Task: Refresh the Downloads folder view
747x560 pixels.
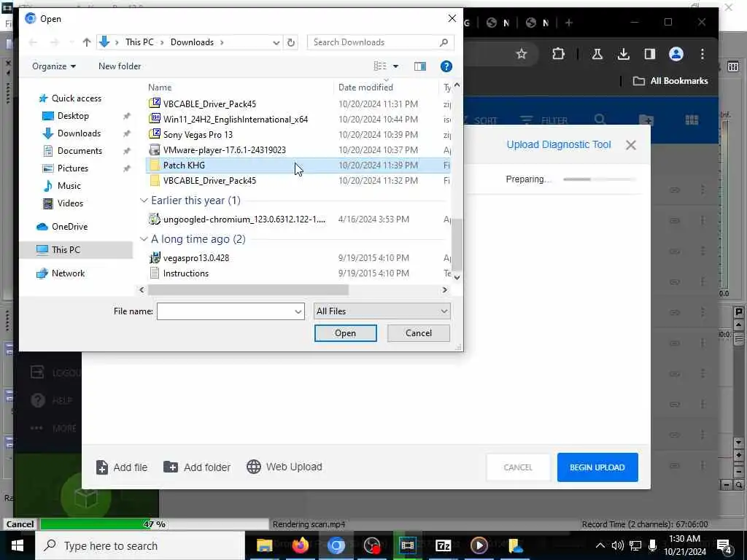Action: (x=290, y=42)
